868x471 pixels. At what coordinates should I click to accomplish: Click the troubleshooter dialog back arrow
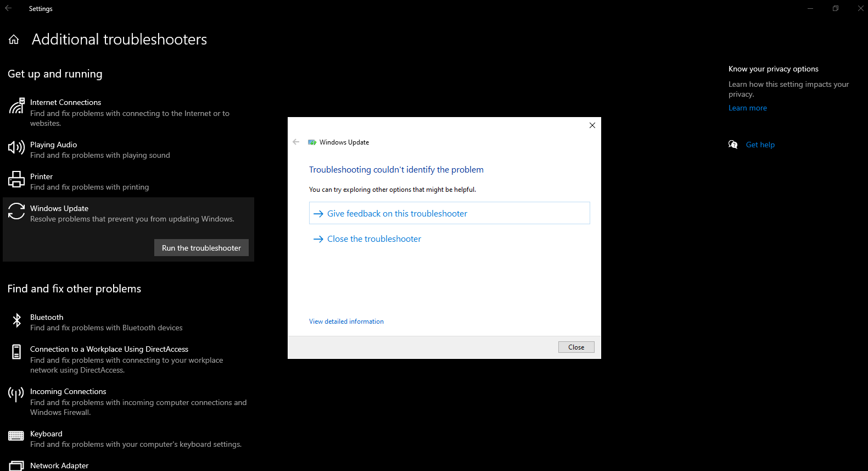pyautogui.click(x=296, y=142)
